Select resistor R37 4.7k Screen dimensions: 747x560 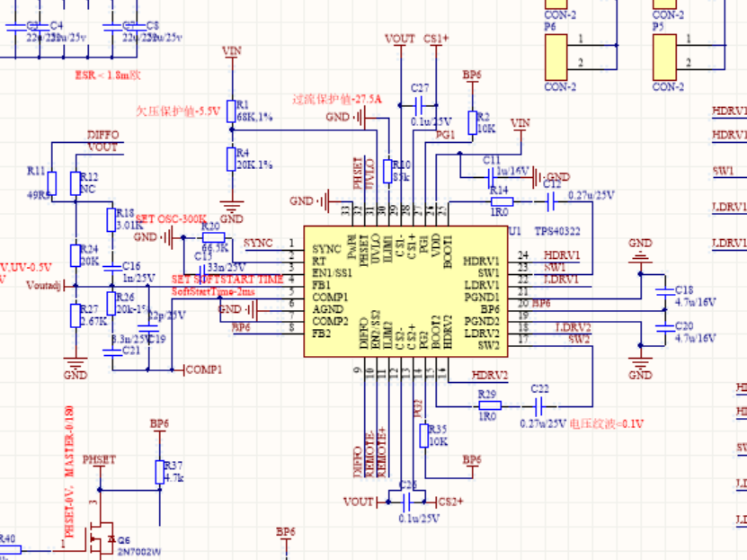click(x=160, y=472)
